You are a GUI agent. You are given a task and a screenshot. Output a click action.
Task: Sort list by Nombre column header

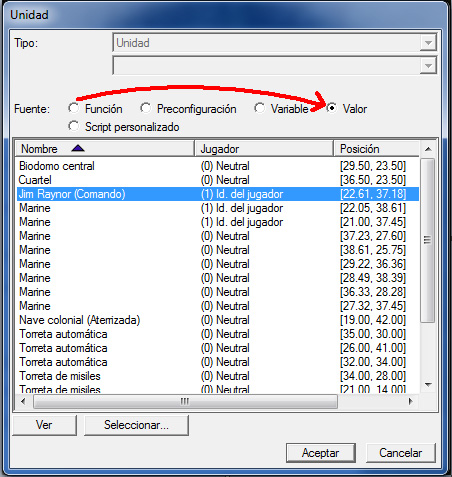(x=105, y=149)
